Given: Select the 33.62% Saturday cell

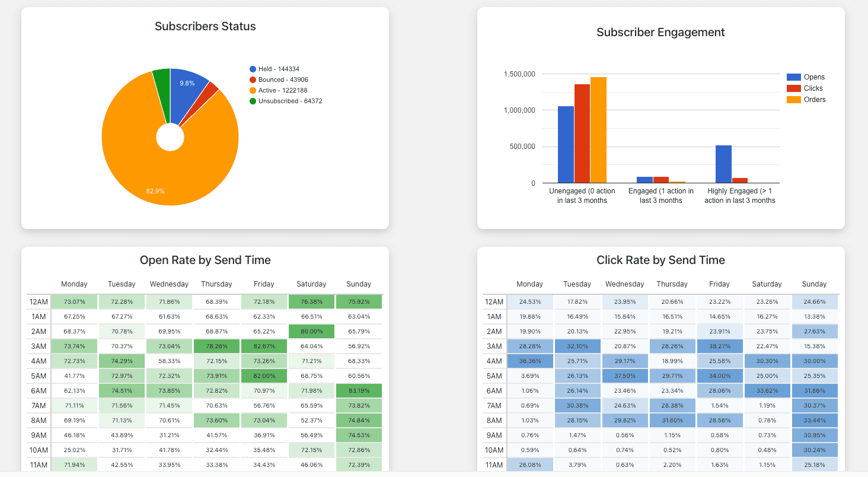Looking at the screenshot, I should coord(767,391).
